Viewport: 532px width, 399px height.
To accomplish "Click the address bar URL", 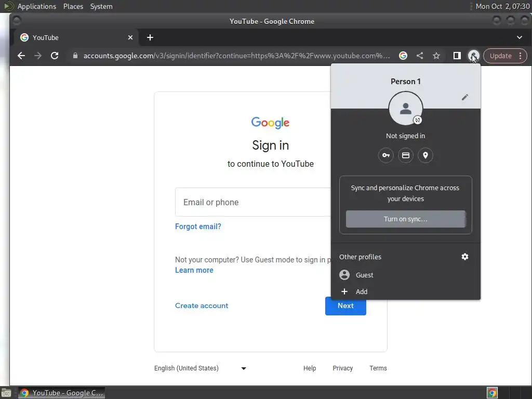I will pos(236,56).
